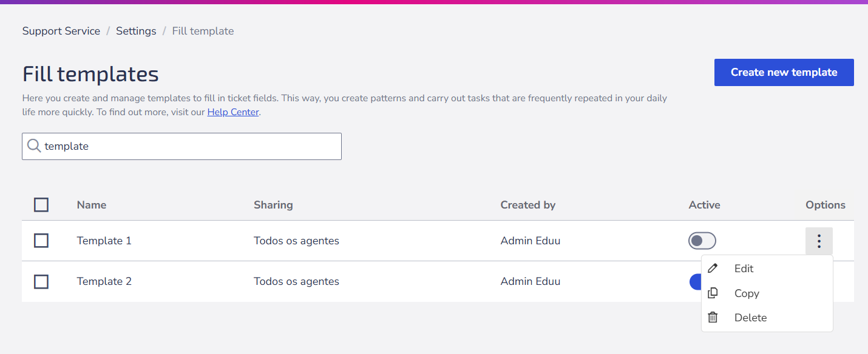Click the pencil Edit icon
This screenshot has width=868, height=354.
(713, 268)
